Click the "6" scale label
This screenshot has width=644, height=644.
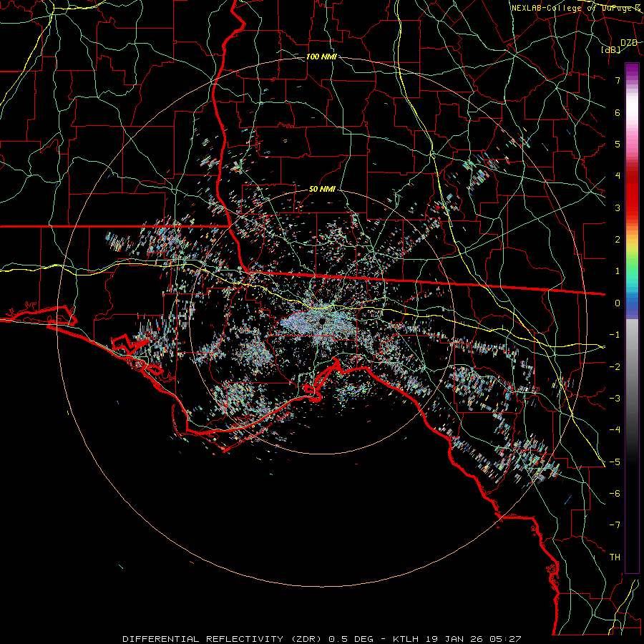(x=618, y=112)
